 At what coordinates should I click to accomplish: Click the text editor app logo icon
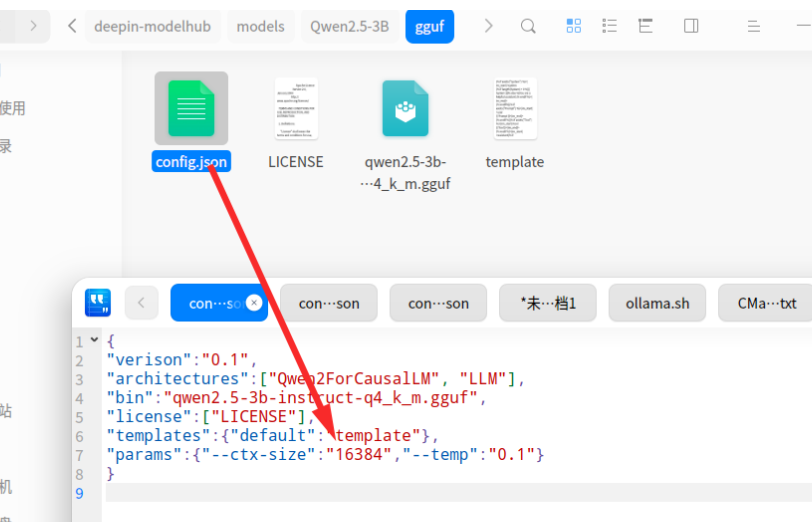[98, 303]
